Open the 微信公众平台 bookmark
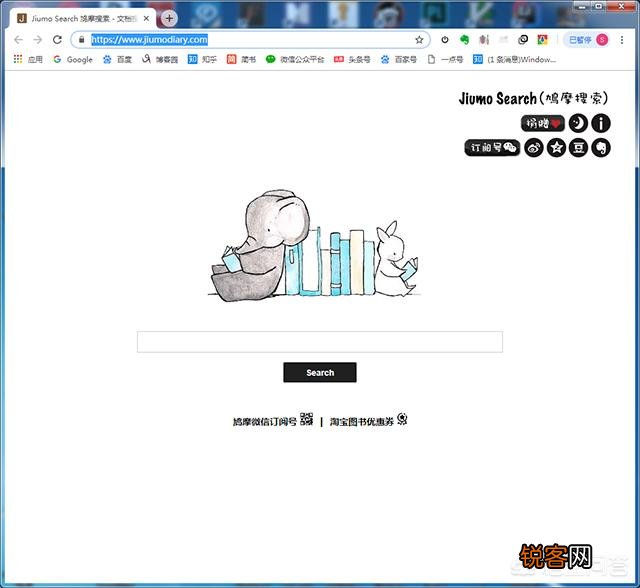 click(295, 60)
